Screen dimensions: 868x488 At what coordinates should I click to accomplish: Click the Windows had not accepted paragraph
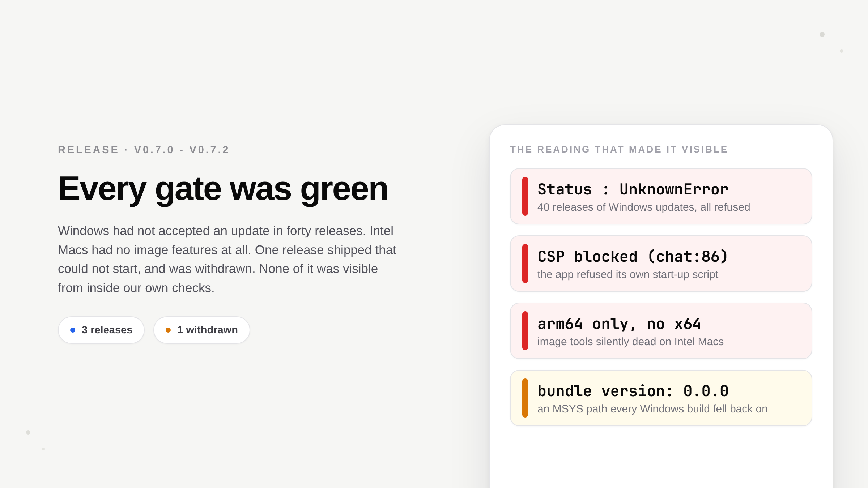227,259
